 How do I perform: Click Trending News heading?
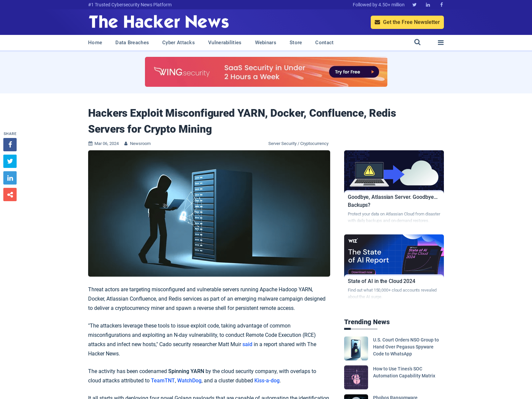pyautogui.click(x=367, y=322)
